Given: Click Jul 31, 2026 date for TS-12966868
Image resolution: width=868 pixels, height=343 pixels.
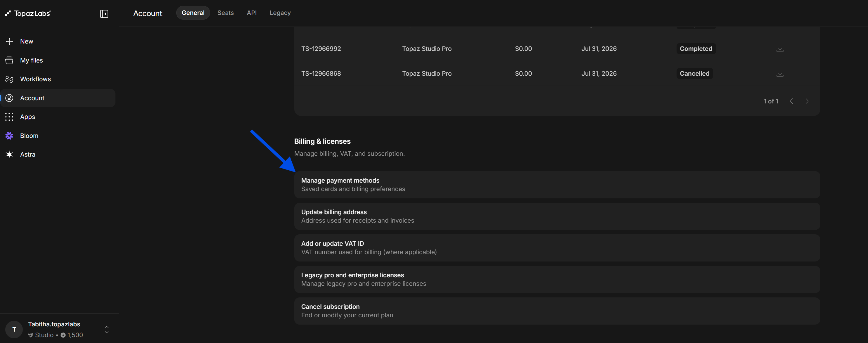Looking at the screenshot, I should pos(599,73).
